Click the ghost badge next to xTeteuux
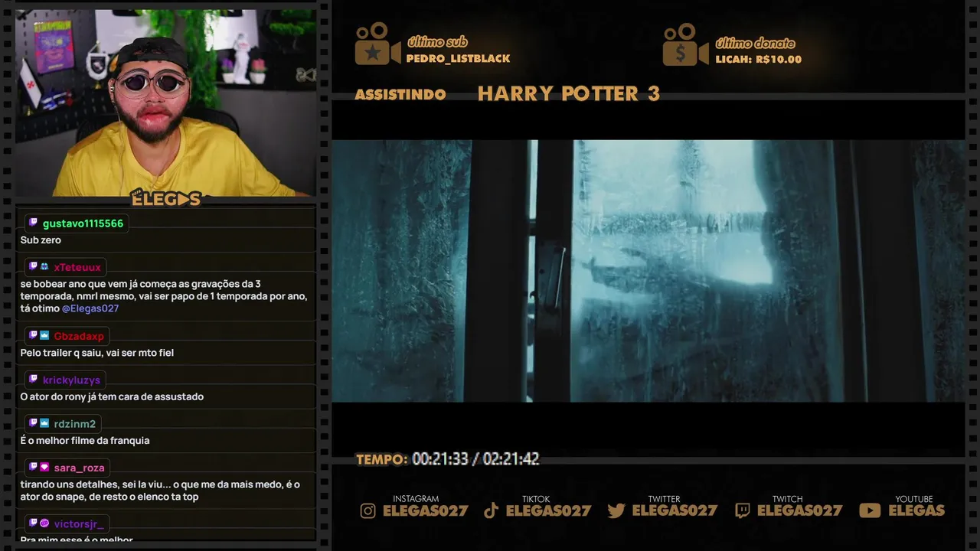Image resolution: width=980 pixels, height=551 pixels. click(44, 267)
